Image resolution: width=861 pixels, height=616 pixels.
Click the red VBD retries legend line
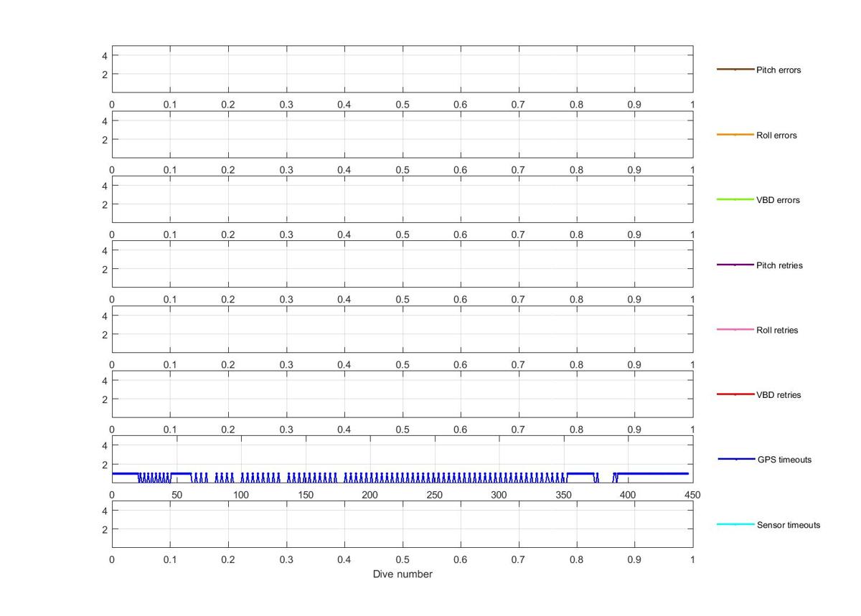pyautogui.click(x=735, y=394)
